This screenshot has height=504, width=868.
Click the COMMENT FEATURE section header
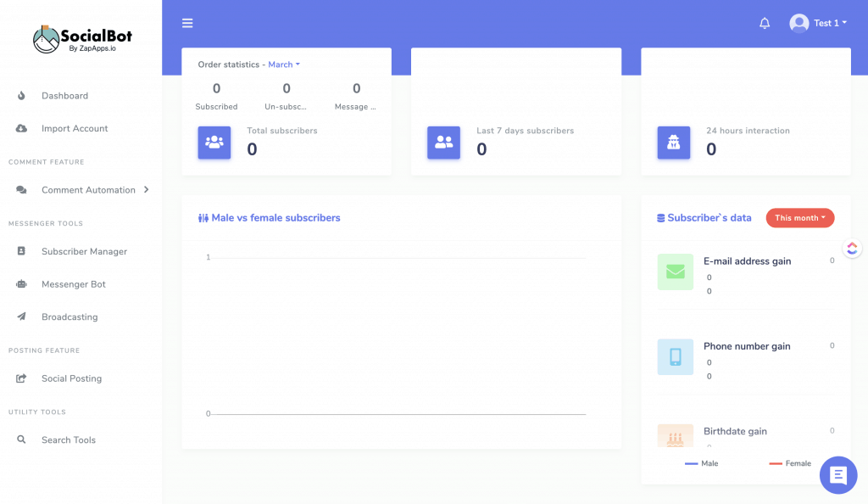coord(47,162)
